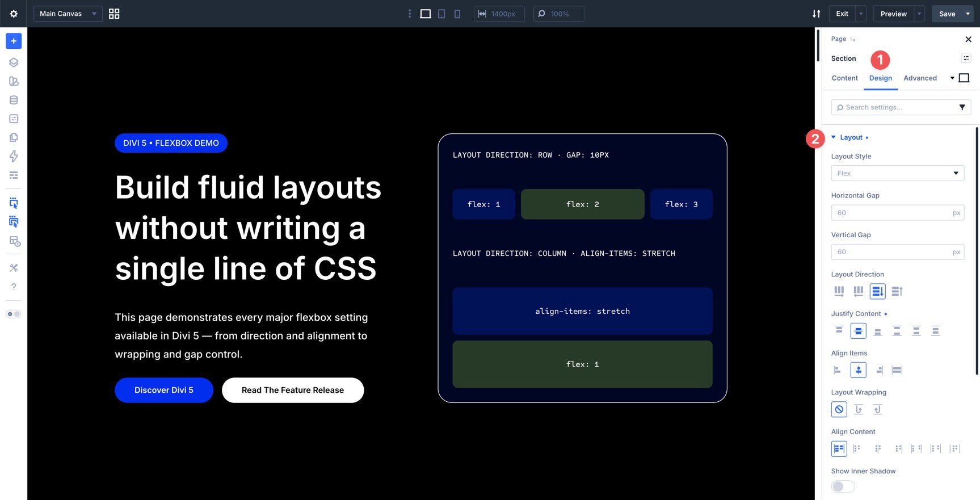Set Align Items to stretch option
The width and height of the screenshot is (980, 500).
(897, 370)
